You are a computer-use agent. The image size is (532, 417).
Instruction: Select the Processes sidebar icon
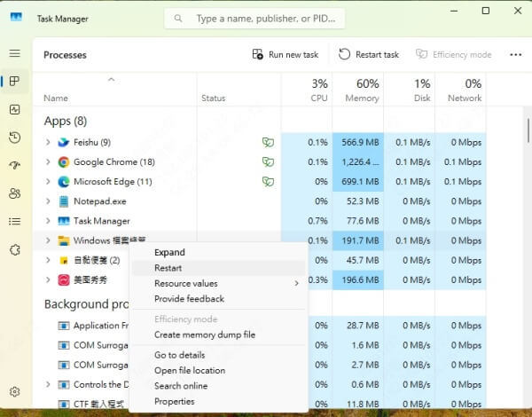pyautogui.click(x=14, y=81)
